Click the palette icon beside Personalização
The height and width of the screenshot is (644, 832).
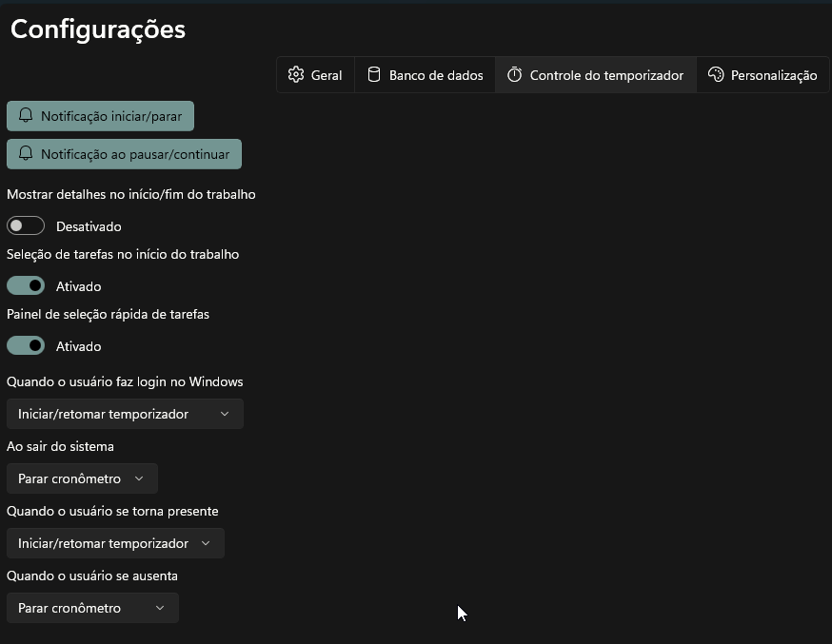pos(716,75)
